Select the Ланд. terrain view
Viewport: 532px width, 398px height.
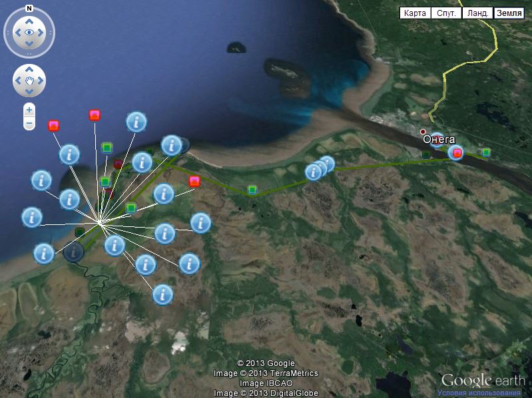[x=478, y=13]
